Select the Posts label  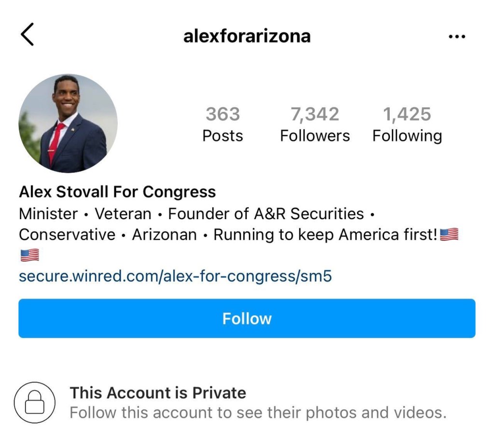(x=222, y=136)
